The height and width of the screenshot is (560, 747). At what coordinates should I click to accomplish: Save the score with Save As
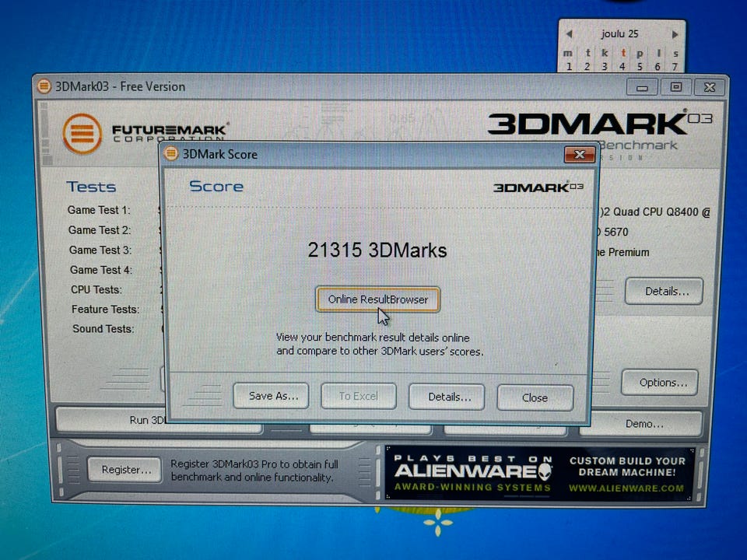point(271,396)
